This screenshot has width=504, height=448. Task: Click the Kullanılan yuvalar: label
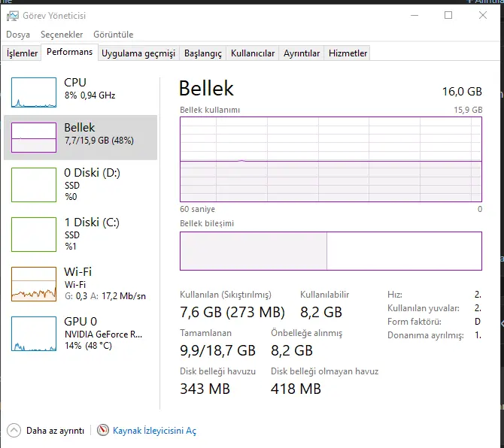[424, 308]
